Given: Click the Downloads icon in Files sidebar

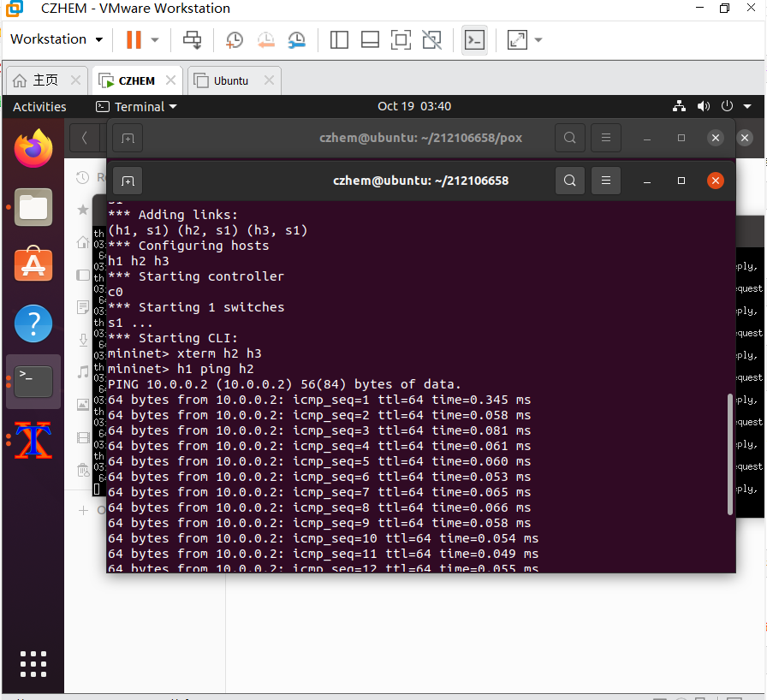Looking at the screenshot, I should pyautogui.click(x=83, y=340).
